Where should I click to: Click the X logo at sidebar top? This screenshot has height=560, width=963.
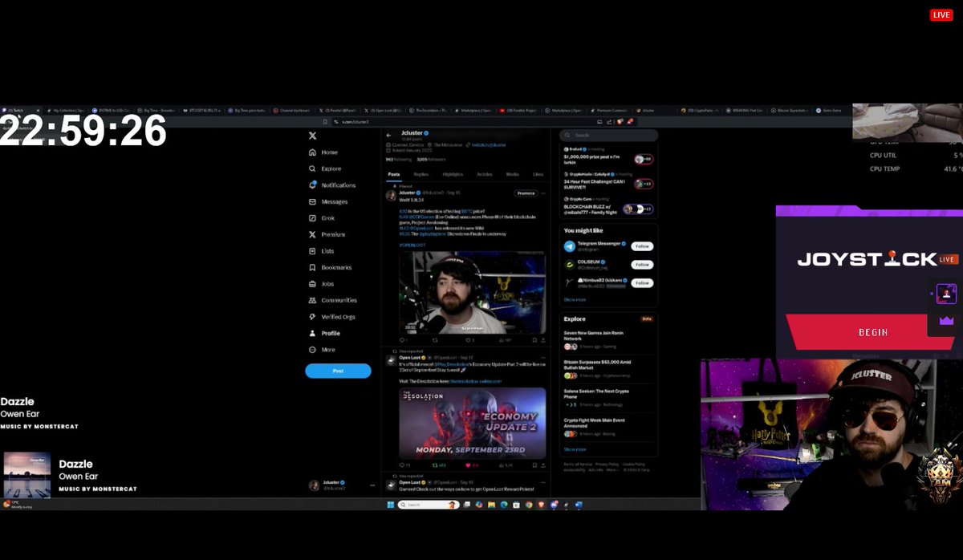point(312,135)
